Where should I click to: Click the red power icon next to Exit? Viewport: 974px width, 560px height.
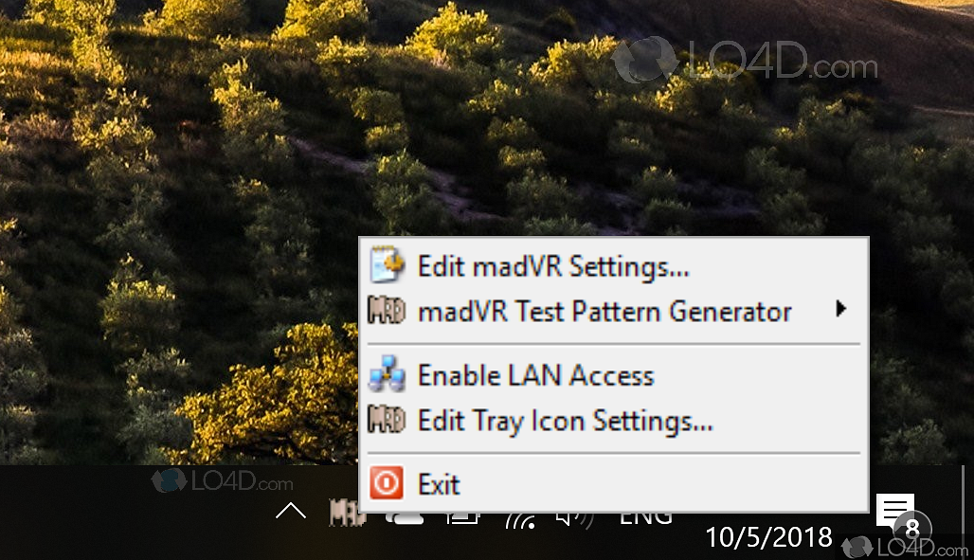point(387,483)
